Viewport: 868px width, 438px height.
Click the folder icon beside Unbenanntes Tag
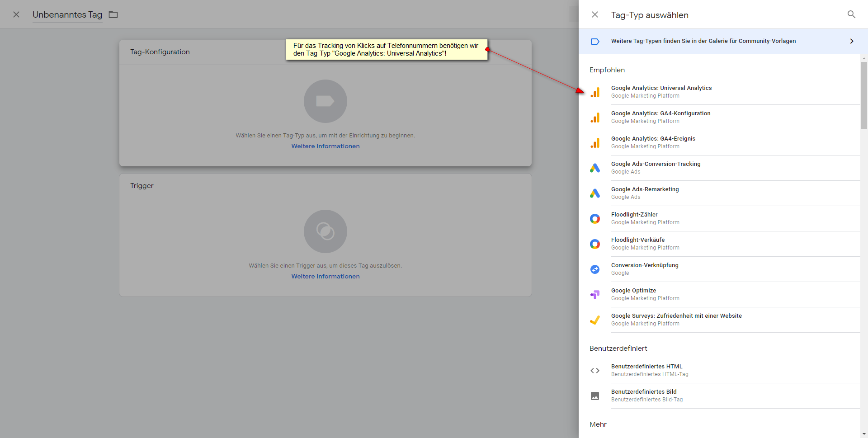(113, 14)
